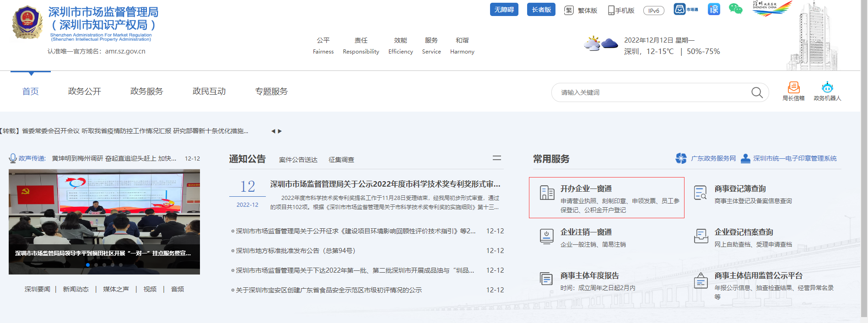Open the 广东政务服务网 icon link
The image size is (868, 323).
(681, 158)
